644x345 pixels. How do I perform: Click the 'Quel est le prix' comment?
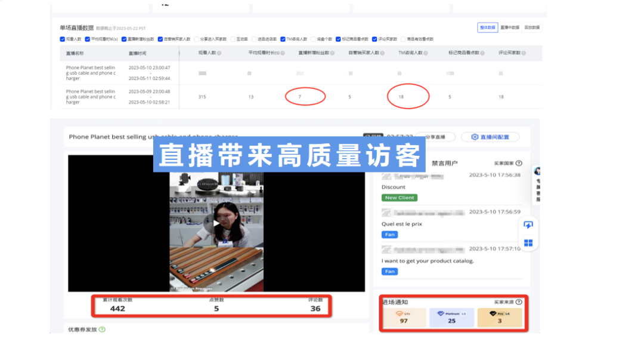(402, 224)
